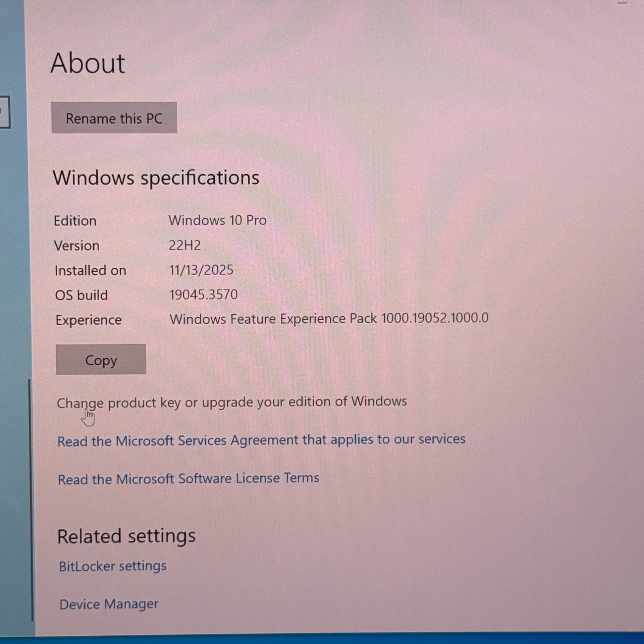This screenshot has width=644, height=644.
Task: Click the Related settings heading
Action: pyautogui.click(x=126, y=536)
